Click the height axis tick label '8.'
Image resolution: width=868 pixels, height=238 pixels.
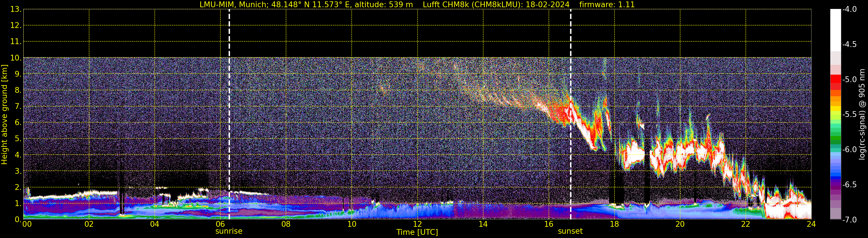click(x=18, y=90)
